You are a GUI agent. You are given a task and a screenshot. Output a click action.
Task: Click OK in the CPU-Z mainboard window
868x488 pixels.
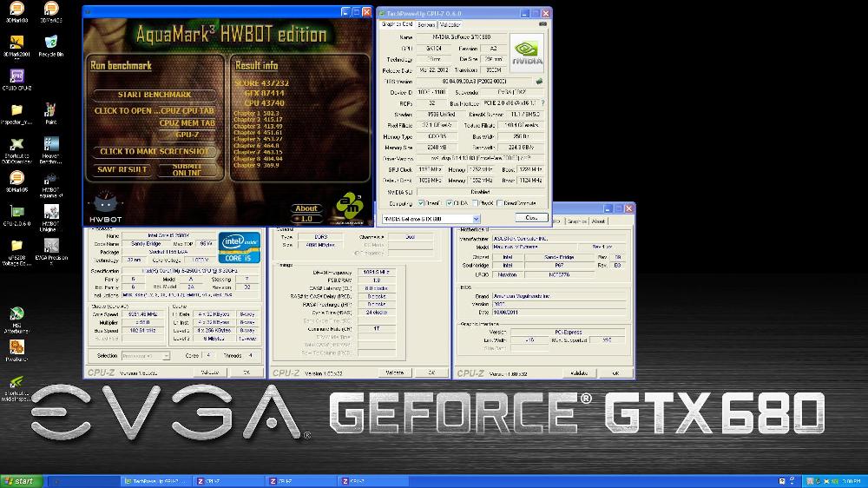[615, 373]
